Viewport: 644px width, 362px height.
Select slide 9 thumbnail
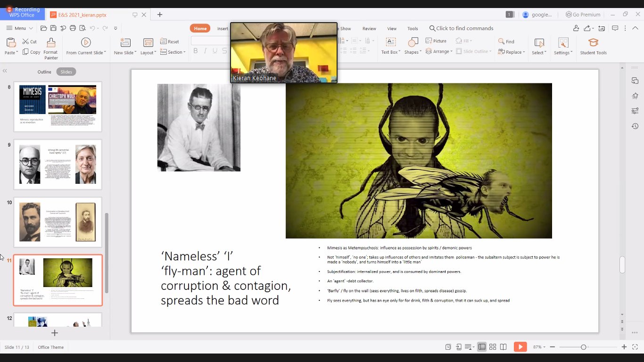tap(58, 164)
